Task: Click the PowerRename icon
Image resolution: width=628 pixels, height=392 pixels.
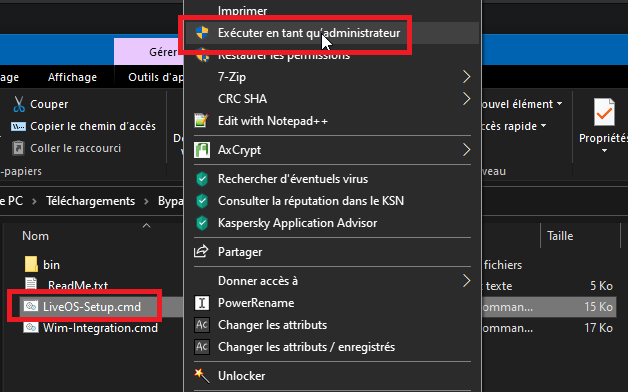Action: [x=202, y=303]
